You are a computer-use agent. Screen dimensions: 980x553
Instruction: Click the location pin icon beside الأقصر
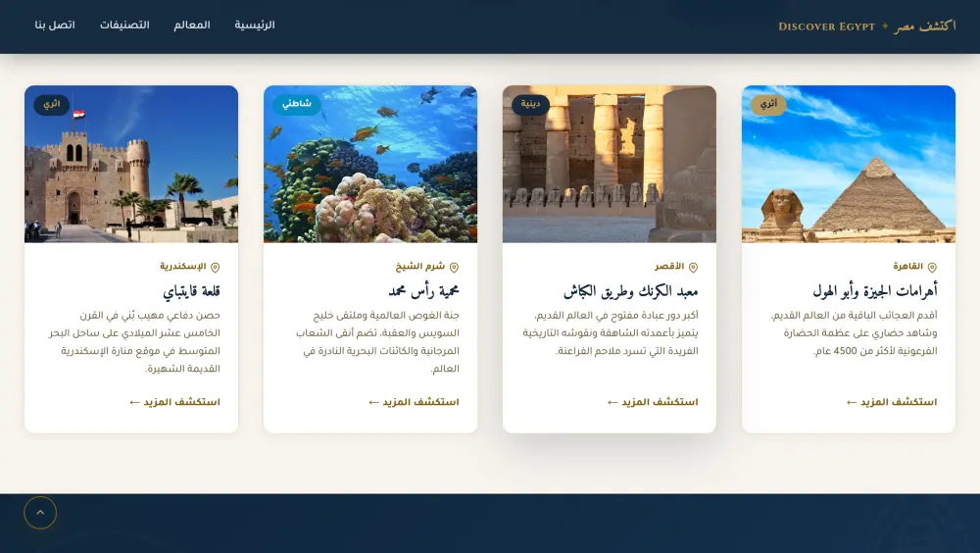click(x=693, y=267)
